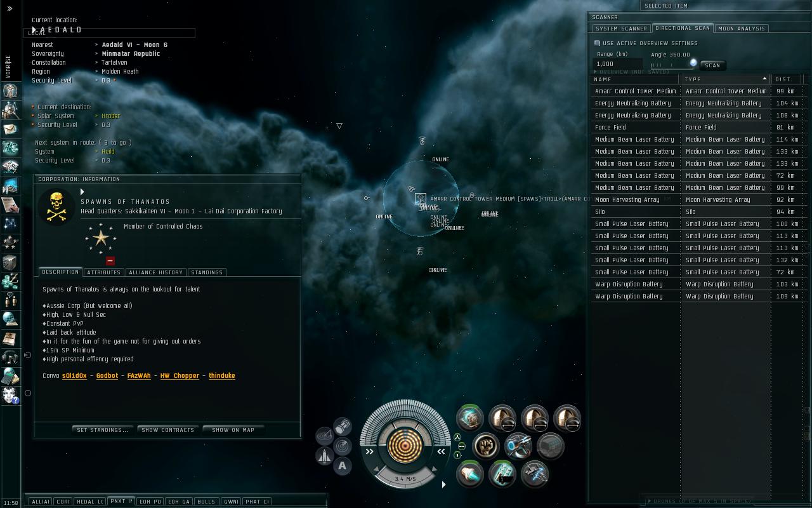This screenshot has width=812, height=508.
Task: Open the jukebox headphones icon
Action: coord(10,357)
